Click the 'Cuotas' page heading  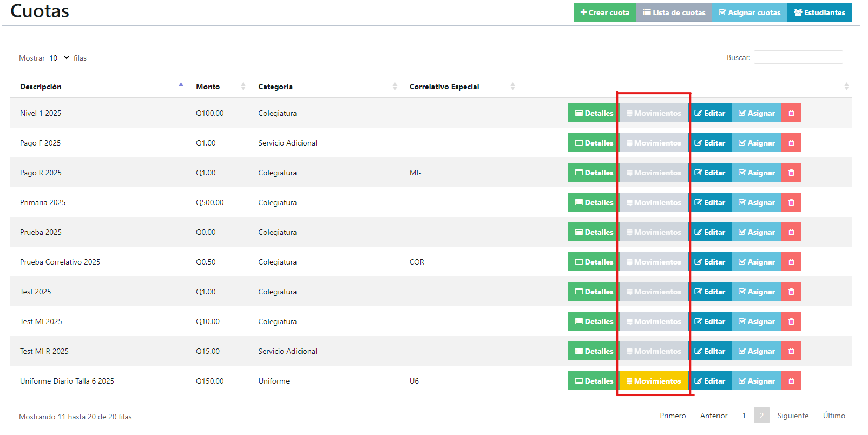[40, 11]
